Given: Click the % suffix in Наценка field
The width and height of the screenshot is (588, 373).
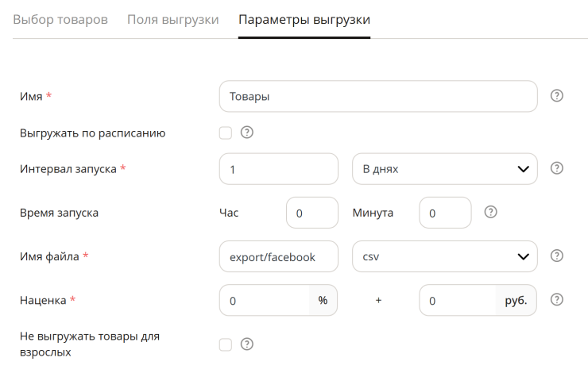Looking at the screenshot, I should pos(323,300).
